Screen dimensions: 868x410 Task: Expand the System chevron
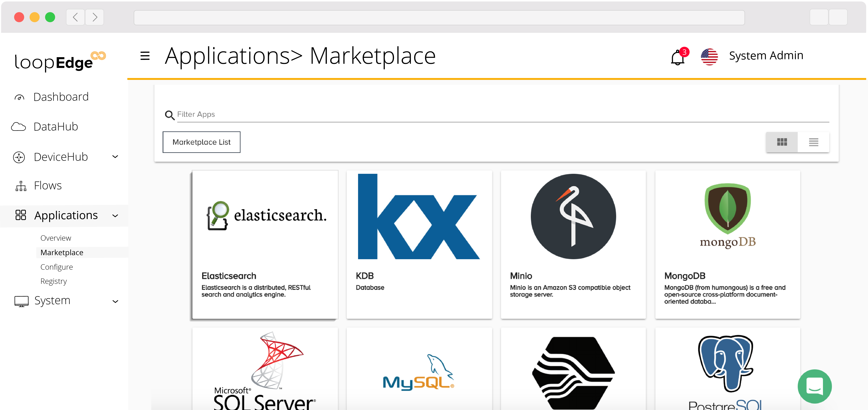point(115,301)
